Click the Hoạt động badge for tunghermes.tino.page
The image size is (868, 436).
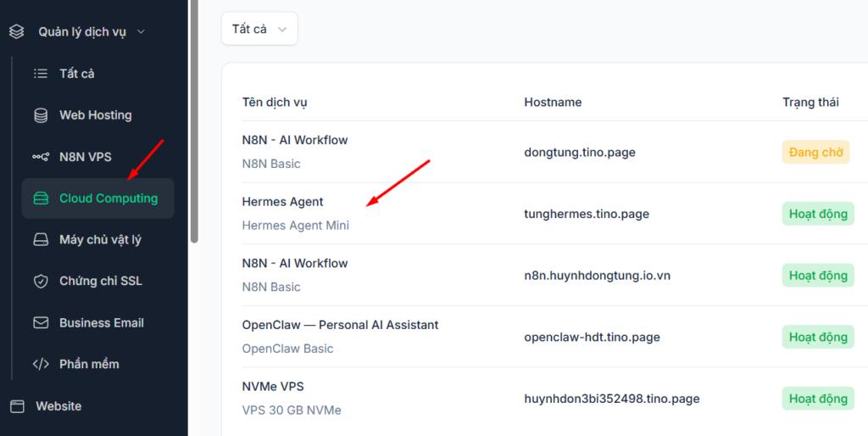(x=818, y=214)
